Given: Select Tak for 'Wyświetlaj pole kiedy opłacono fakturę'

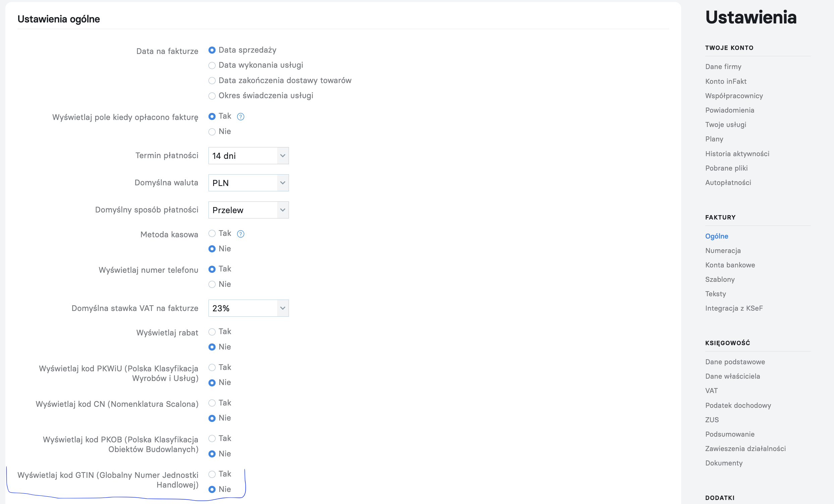Looking at the screenshot, I should (212, 116).
